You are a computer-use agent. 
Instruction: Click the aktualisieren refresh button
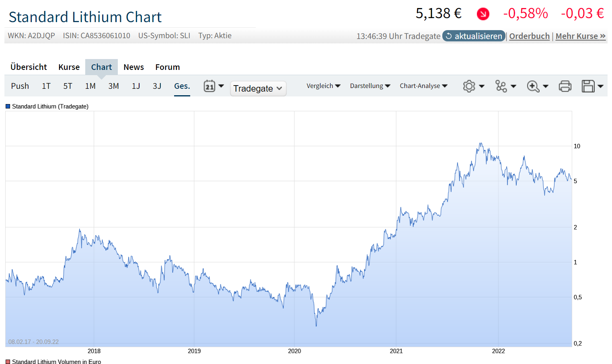pos(474,36)
